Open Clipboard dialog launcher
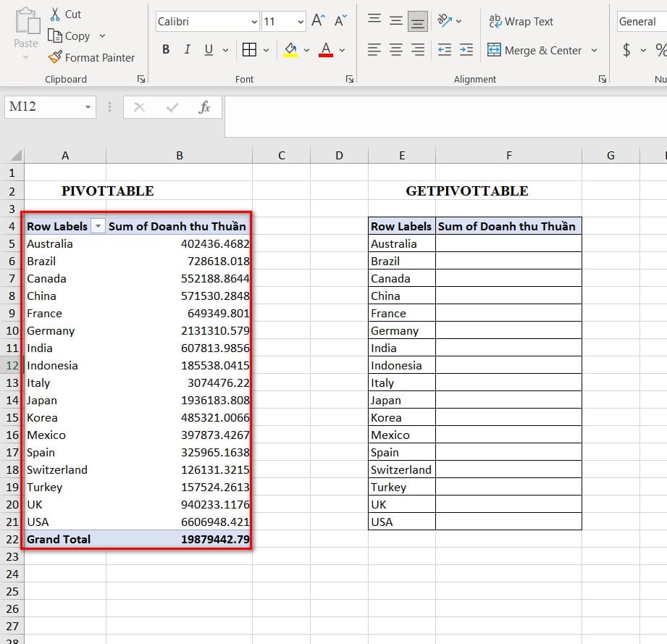The height and width of the screenshot is (644, 667). 141,79
